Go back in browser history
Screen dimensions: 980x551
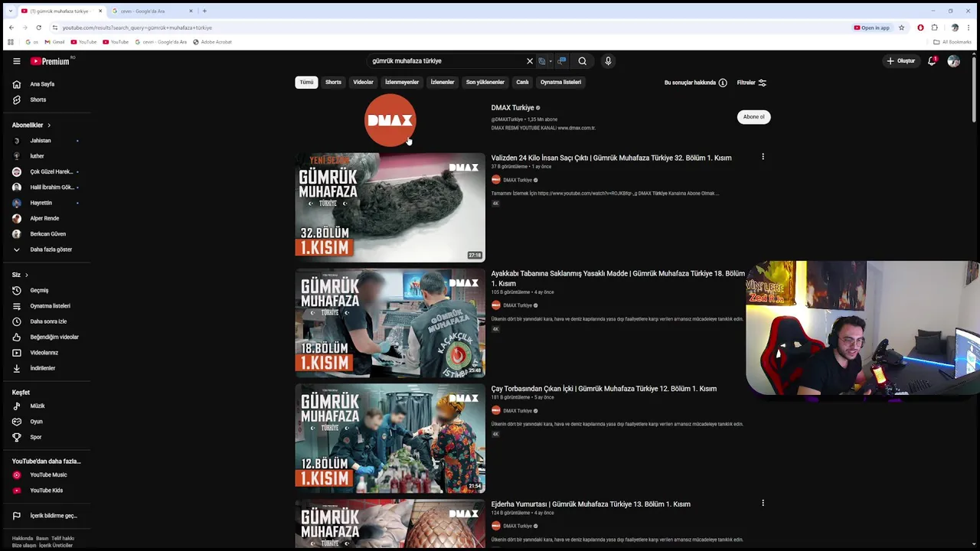(x=11, y=28)
